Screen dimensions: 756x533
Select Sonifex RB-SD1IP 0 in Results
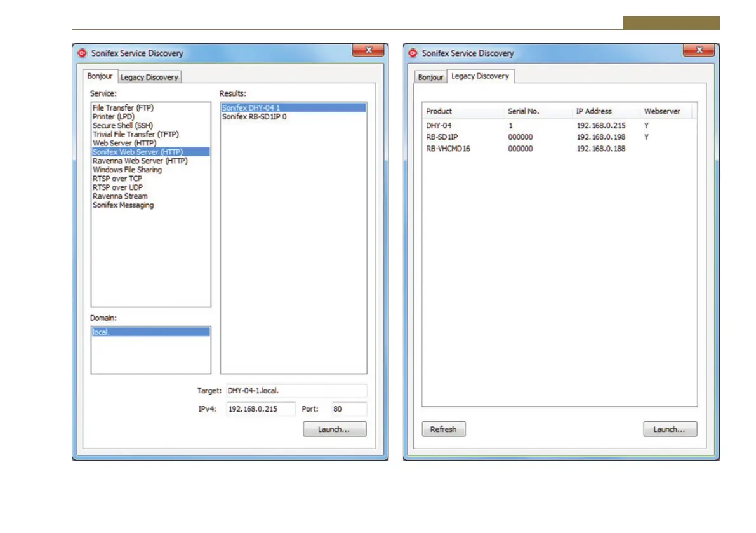click(x=254, y=117)
